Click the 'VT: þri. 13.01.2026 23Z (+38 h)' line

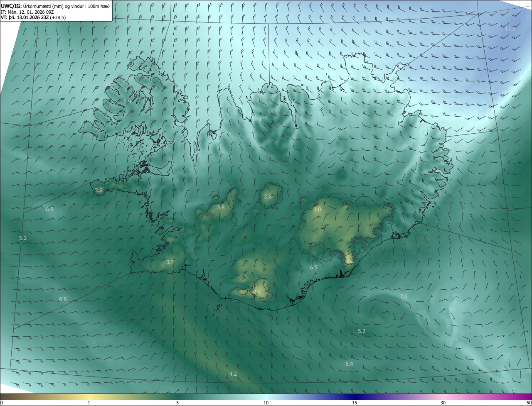[x=33, y=17]
